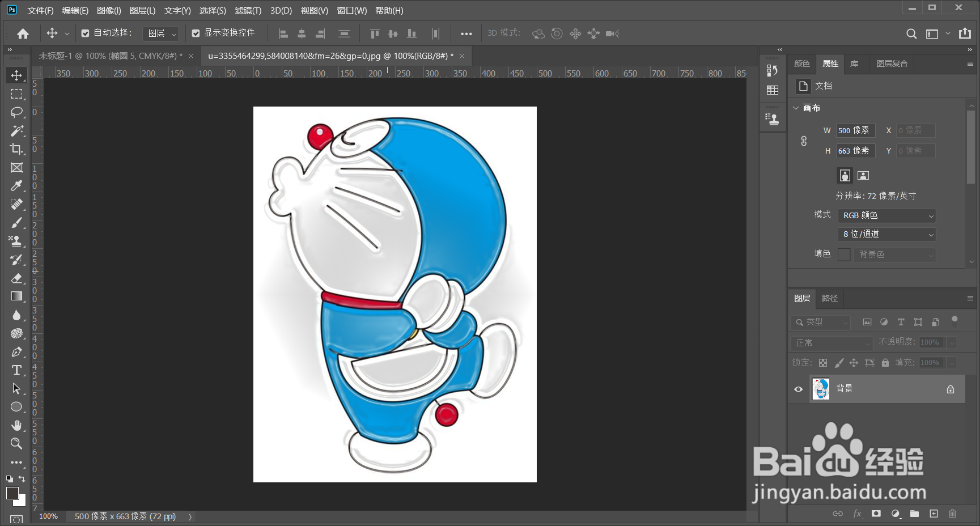980x526 pixels.
Task: Switch to the 路径 tab
Action: click(x=829, y=298)
